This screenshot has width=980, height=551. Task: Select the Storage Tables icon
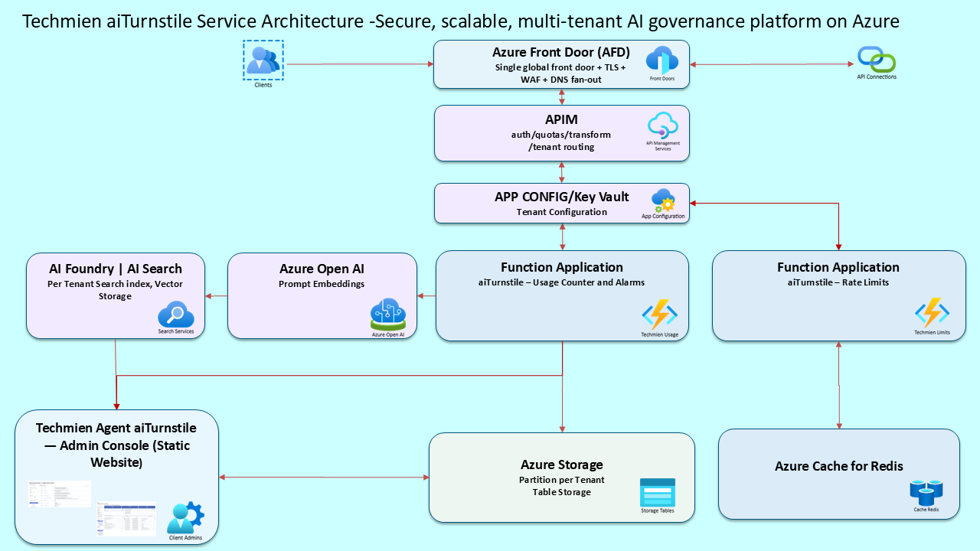[658, 492]
